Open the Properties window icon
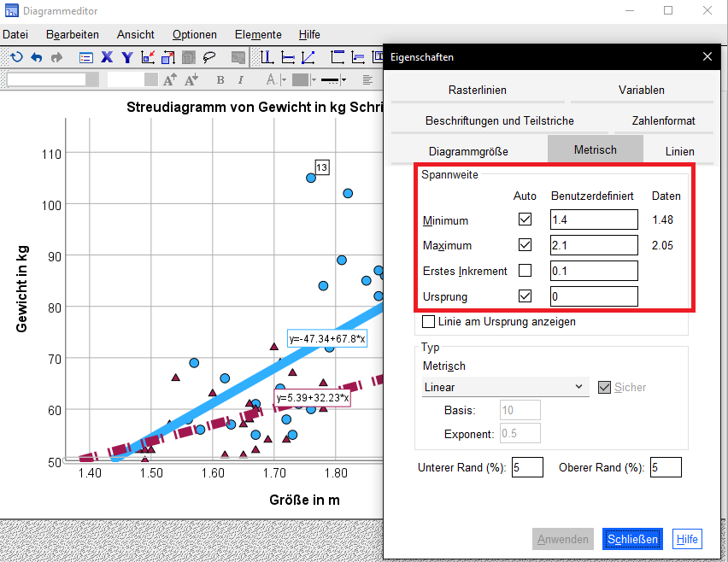728x562 pixels. pyautogui.click(x=86, y=56)
